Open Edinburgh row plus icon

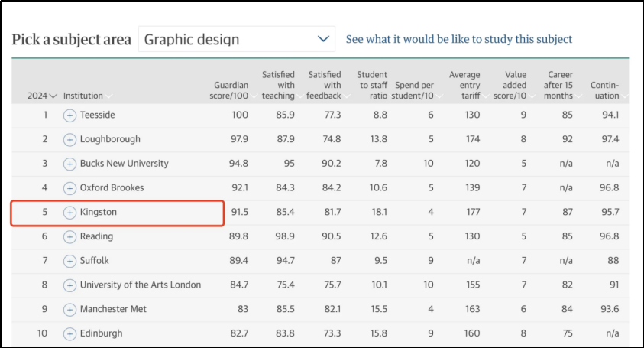pyautogui.click(x=70, y=333)
